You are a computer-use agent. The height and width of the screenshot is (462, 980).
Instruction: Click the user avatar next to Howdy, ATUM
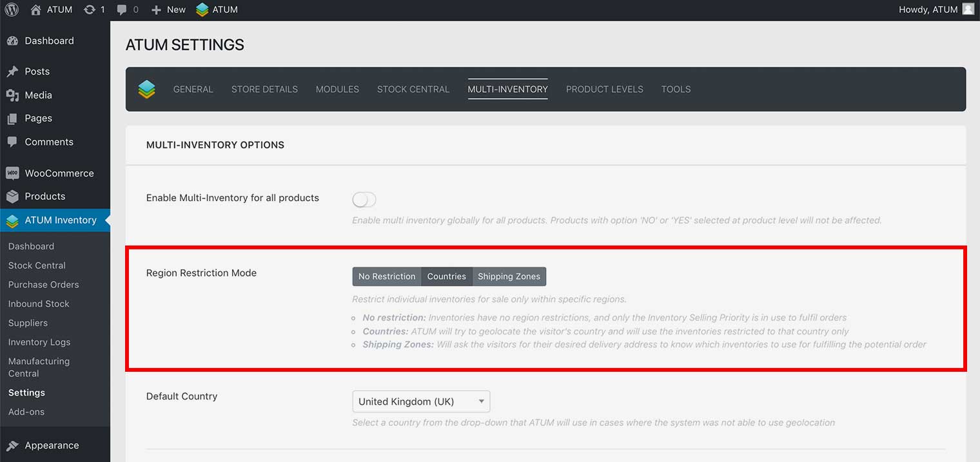pos(968,9)
